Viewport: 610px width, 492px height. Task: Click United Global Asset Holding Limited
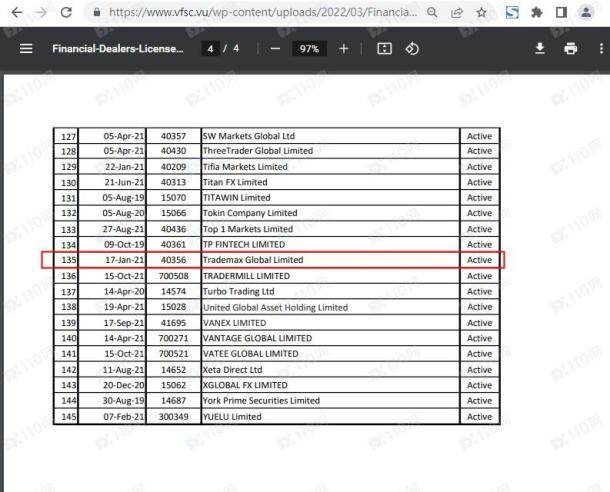point(275,308)
